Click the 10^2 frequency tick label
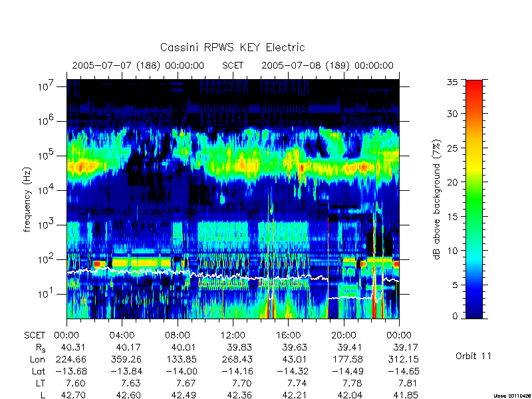 click(x=46, y=259)
